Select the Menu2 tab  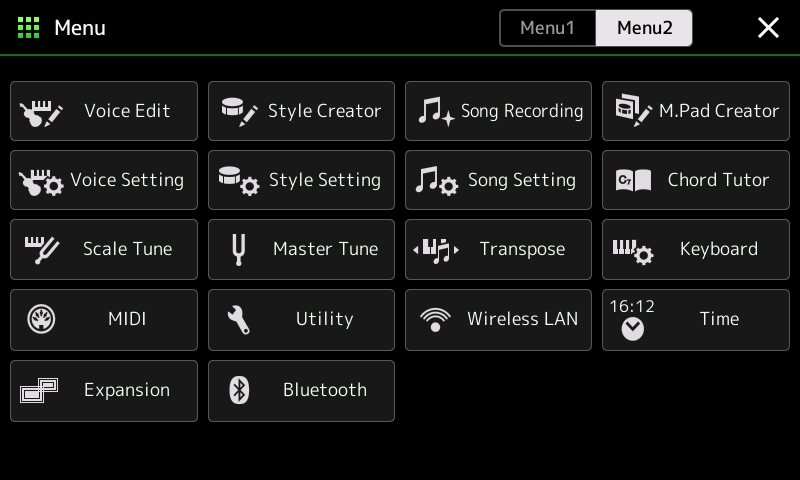click(644, 28)
